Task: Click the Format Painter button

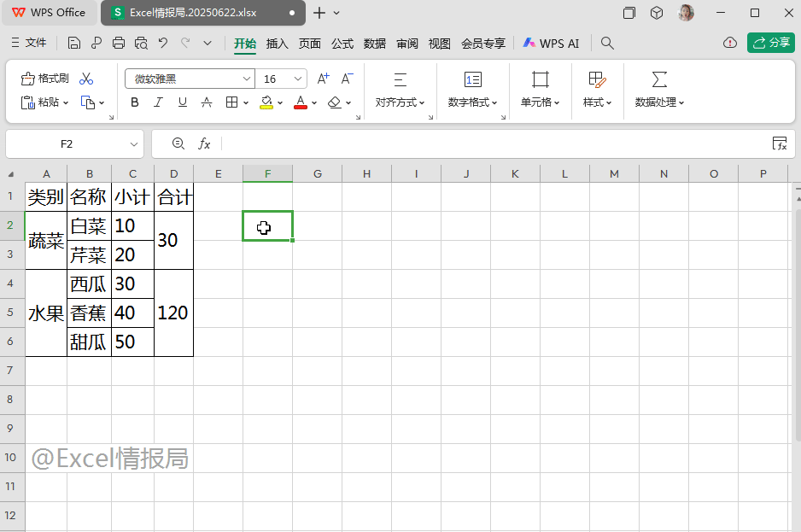Action: pyautogui.click(x=45, y=79)
